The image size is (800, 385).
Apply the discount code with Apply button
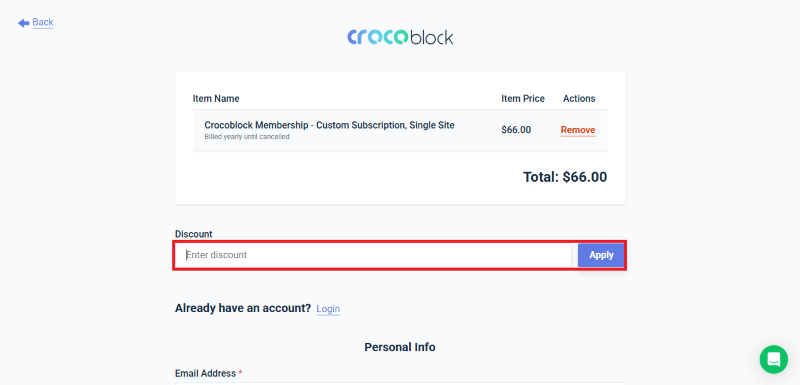[601, 255]
